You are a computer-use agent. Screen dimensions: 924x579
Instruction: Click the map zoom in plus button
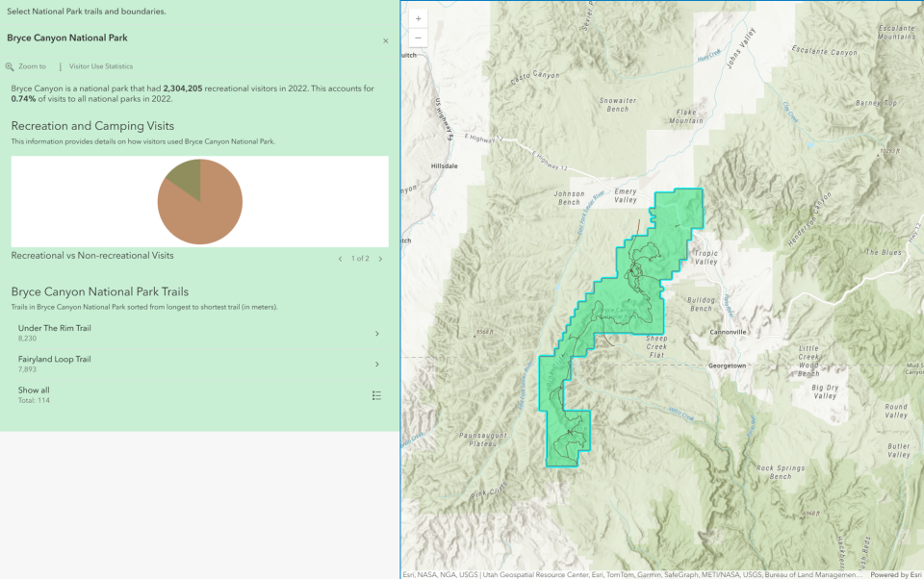(418, 18)
